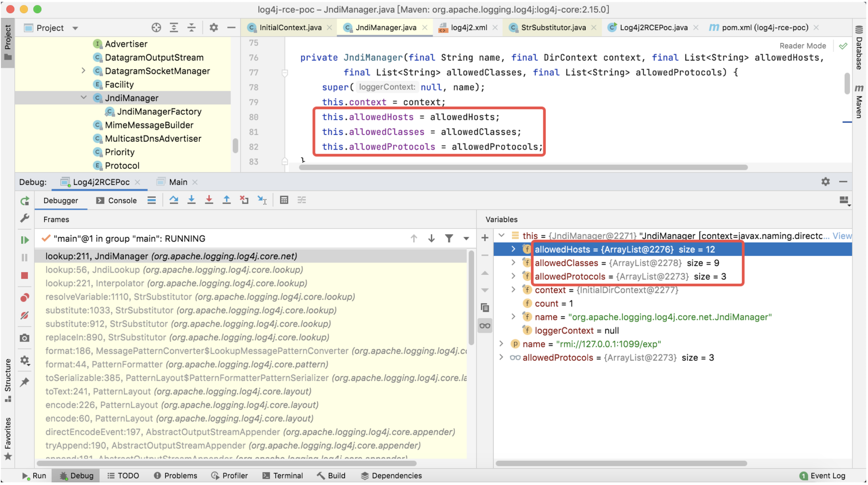Screen dimensions: 868x485
Task: Add a new watch with plus icon
Action: [485, 238]
